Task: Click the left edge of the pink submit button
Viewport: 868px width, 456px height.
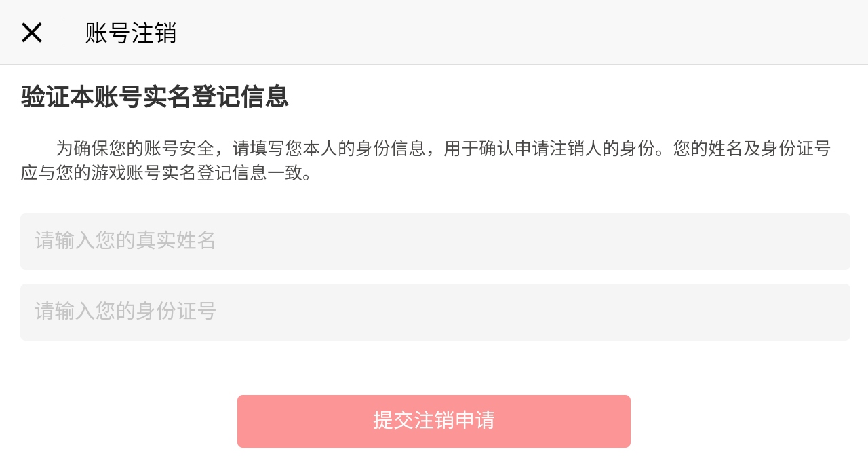Action: click(248, 421)
